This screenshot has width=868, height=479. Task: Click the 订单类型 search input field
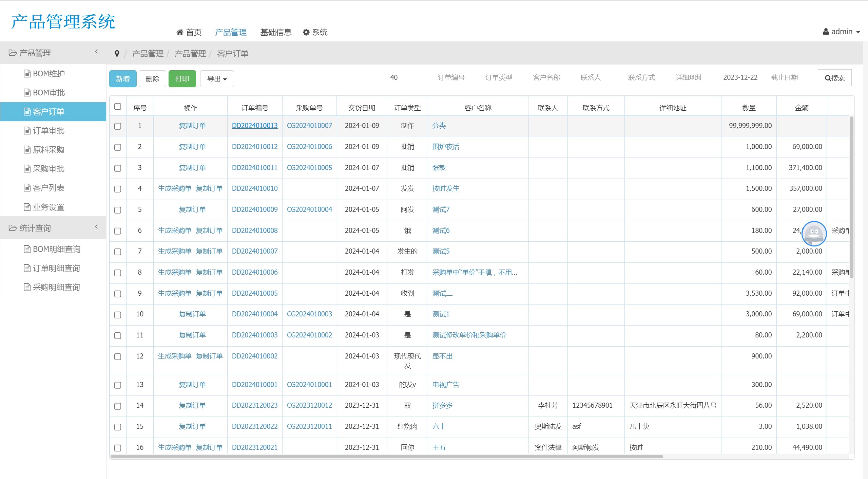click(x=504, y=78)
